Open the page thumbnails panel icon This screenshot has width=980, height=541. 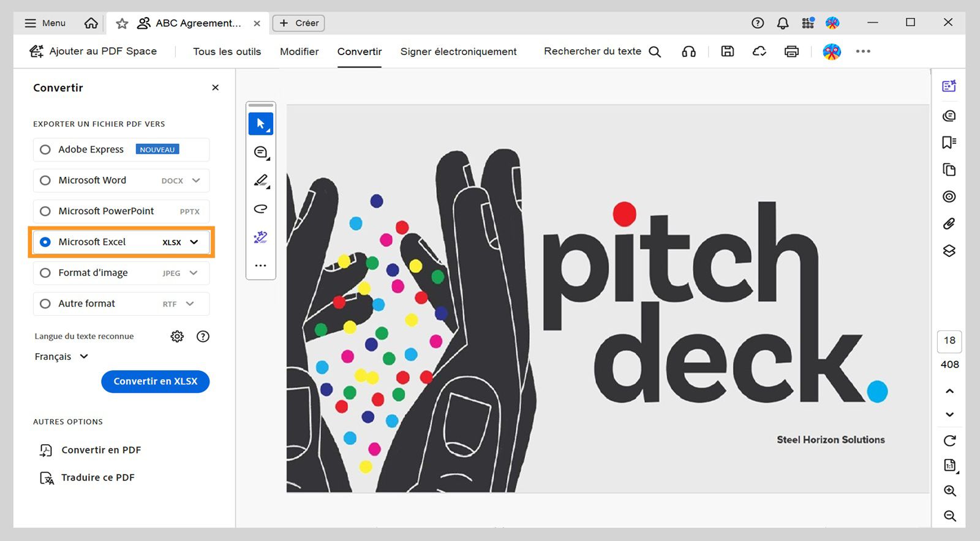coord(949,170)
